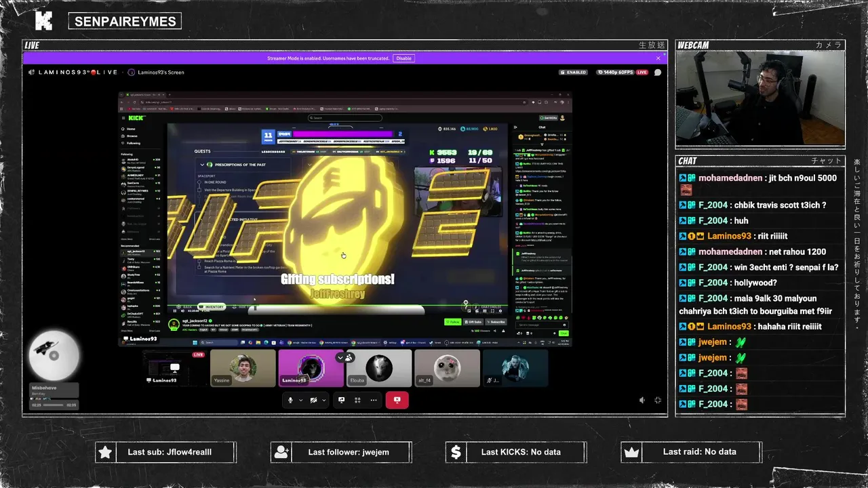Open microphone options dropdown arrow
This screenshot has height=488, width=868.
[x=300, y=400]
